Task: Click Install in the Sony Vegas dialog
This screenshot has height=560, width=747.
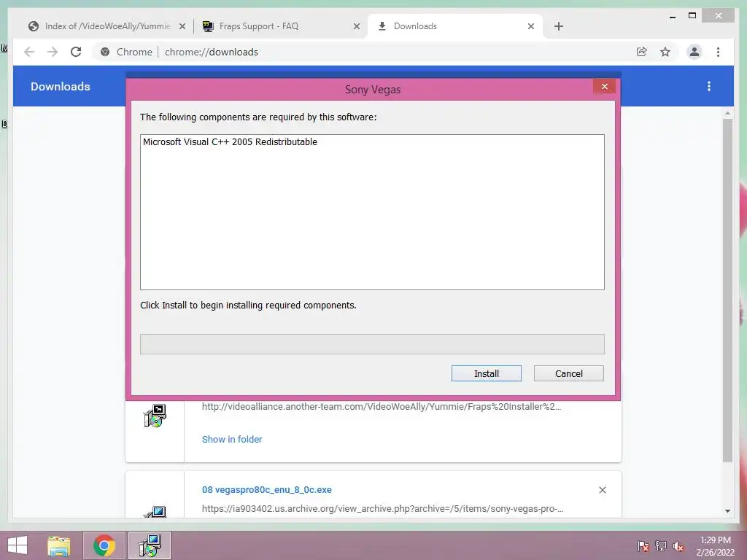Action: tap(486, 373)
